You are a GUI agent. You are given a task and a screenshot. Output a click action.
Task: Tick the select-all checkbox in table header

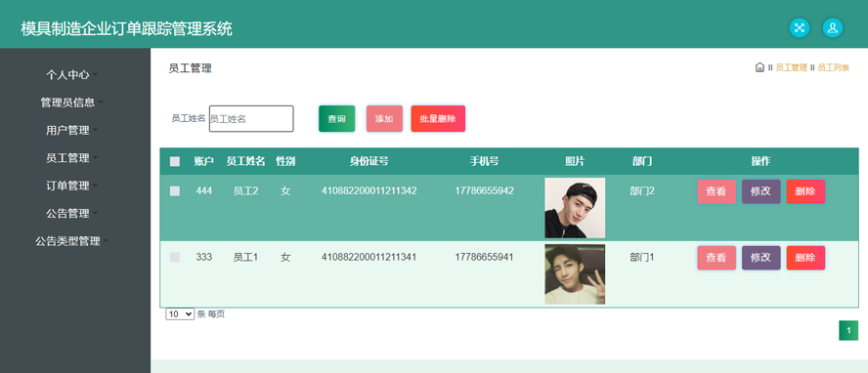point(175,161)
